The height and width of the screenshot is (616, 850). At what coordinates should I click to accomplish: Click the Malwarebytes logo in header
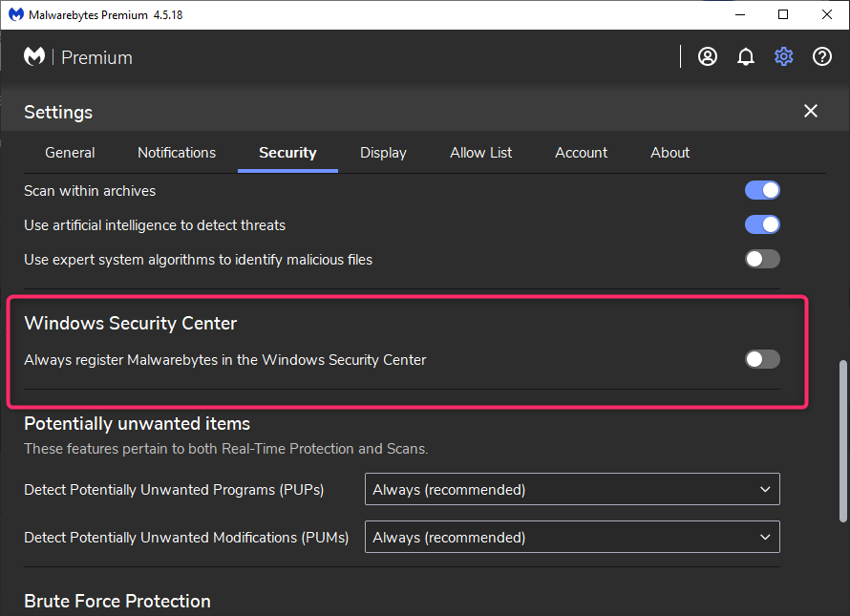[34, 56]
